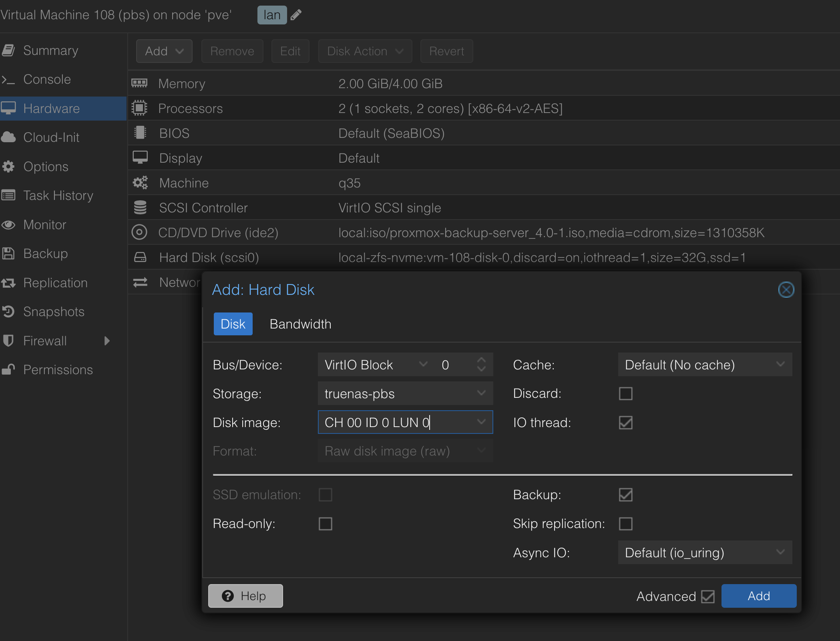Click the Edit toolbar button

tap(290, 51)
